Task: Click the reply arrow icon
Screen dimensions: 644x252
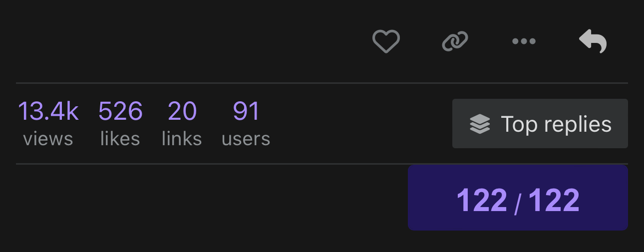Action: [593, 41]
